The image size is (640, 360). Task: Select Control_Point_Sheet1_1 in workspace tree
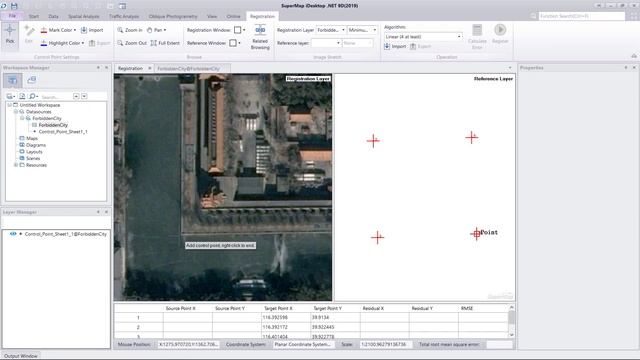pyautogui.click(x=63, y=132)
